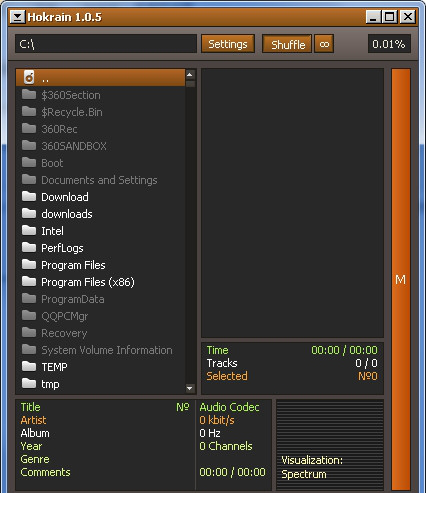This screenshot has width=426, height=512.
Task: Click the folder icon of $Recycle.Bin
Action: coord(29,112)
